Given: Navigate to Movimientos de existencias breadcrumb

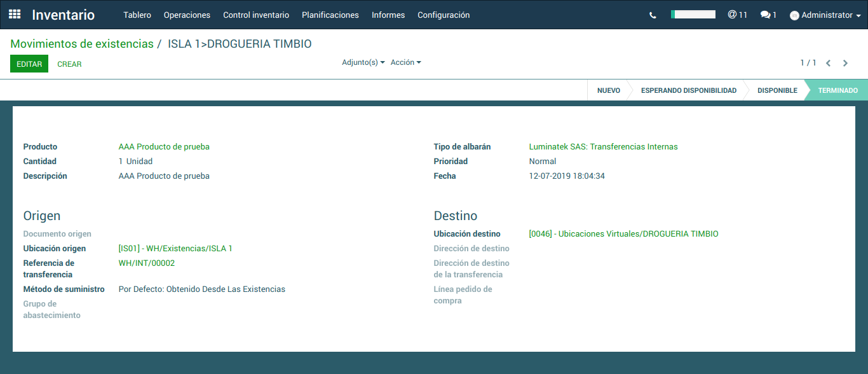Looking at the screenshot, I should coord(82,44).
